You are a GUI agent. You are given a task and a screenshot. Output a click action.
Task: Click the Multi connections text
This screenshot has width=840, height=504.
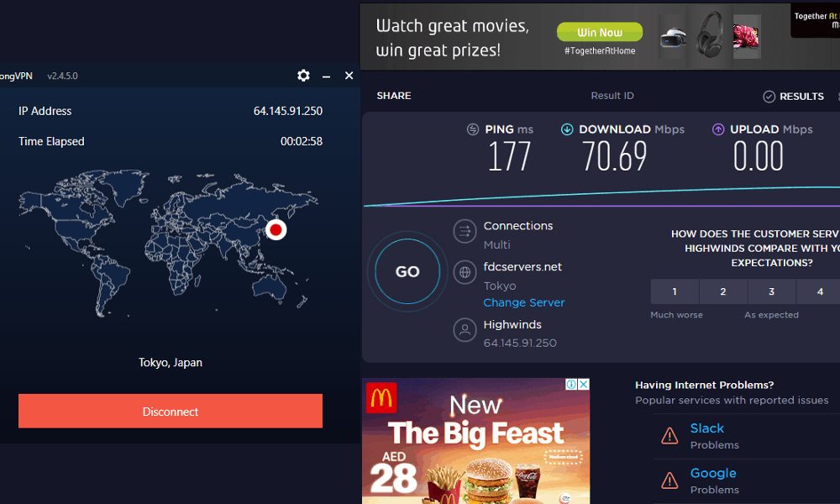point(497,244)
